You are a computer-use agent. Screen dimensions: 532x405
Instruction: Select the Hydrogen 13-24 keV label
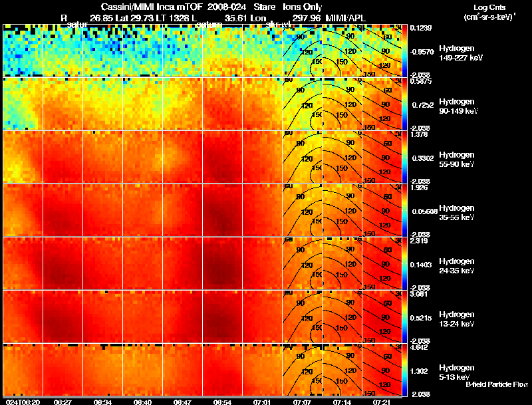pyautogui.click(x=457, y=319)
